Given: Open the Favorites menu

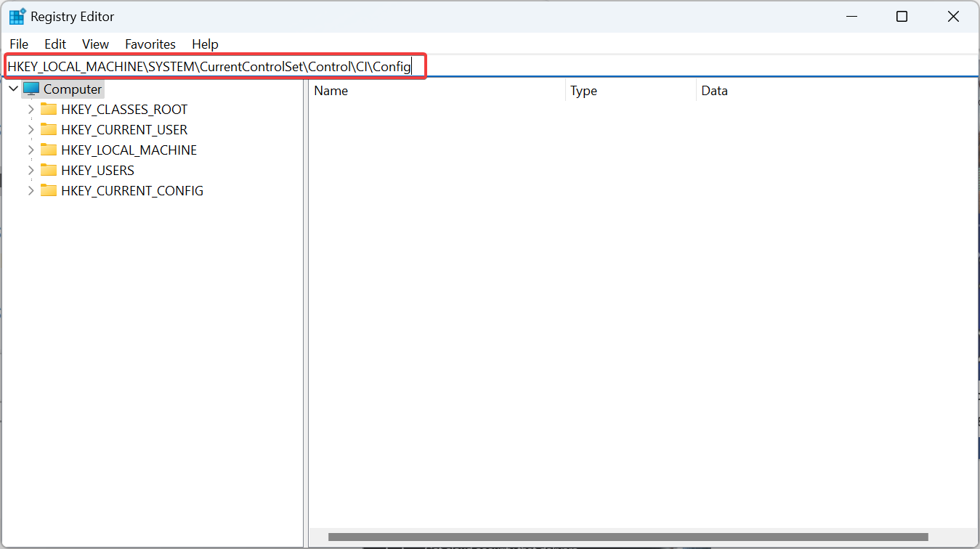Looking at the screenshot, I should point(150,44).
